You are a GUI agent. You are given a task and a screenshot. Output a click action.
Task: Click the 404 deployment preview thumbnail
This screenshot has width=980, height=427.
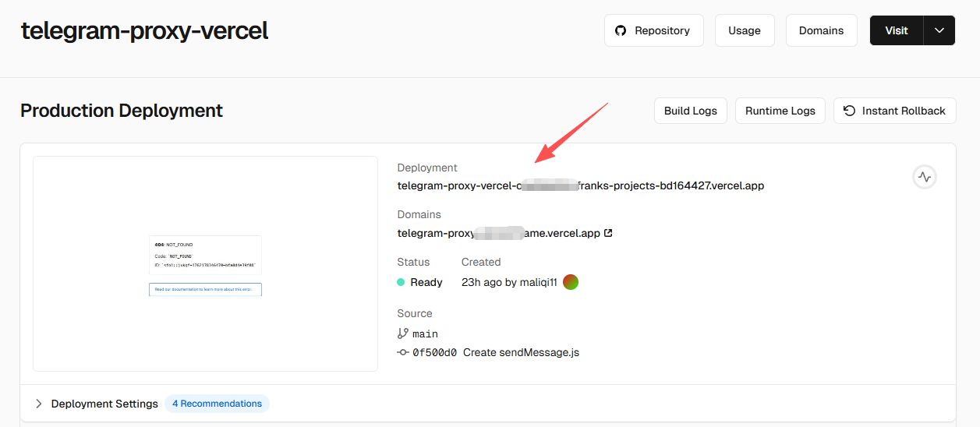point(205,264)
